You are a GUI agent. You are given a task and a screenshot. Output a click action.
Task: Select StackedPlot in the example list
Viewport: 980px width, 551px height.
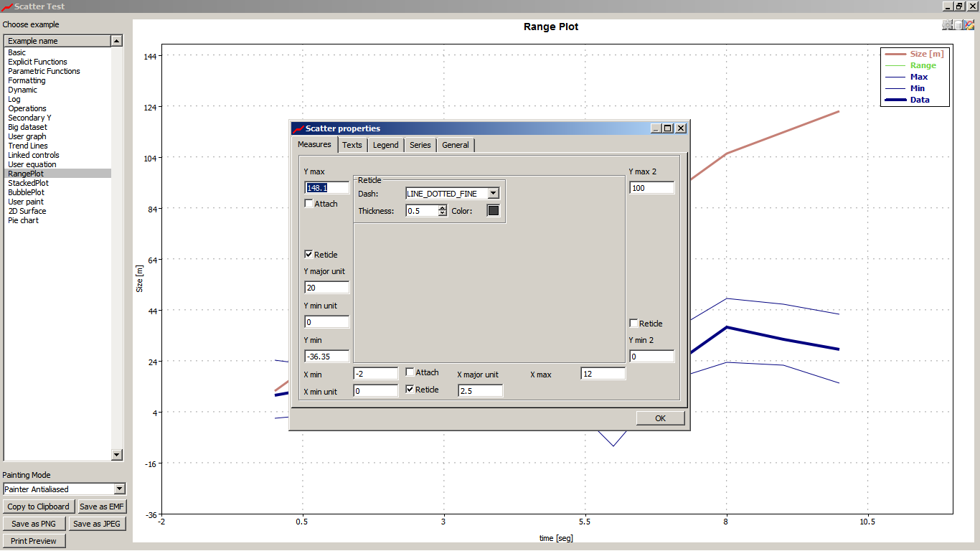click(29, 183)
